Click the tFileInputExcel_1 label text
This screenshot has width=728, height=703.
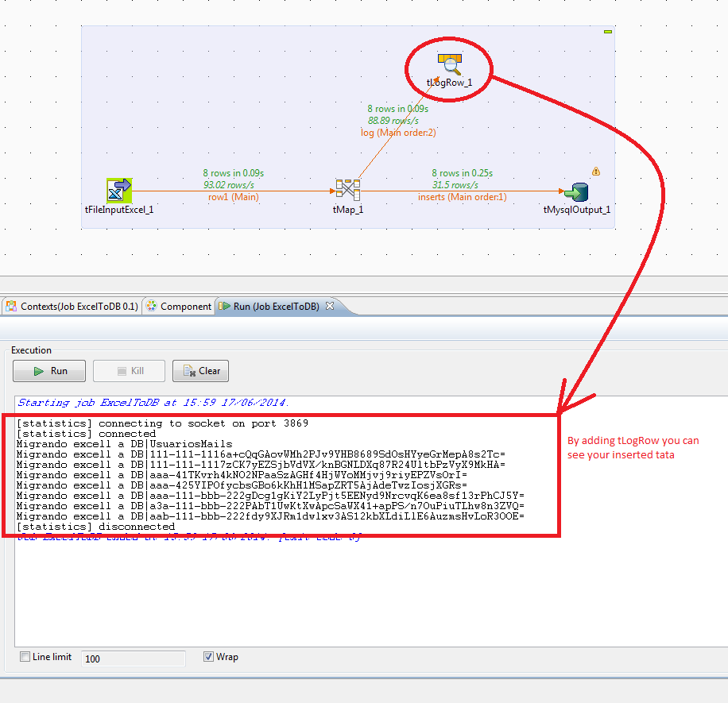pos(119,210)
